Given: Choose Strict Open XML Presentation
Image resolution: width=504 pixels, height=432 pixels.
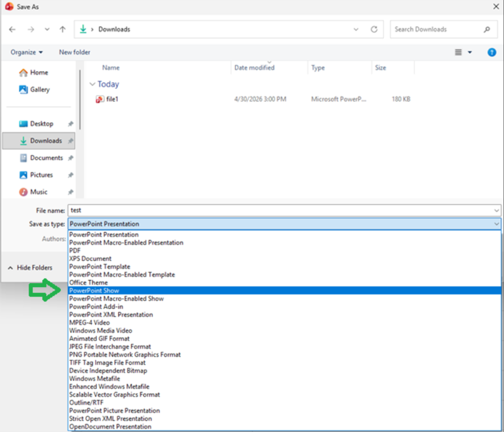Looking at the screenshot, I should pyautogui.click(x=284, y=419).
